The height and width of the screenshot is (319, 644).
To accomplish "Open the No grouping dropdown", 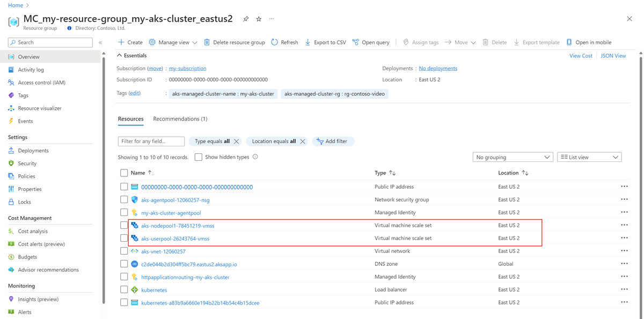I will (512, 157).
